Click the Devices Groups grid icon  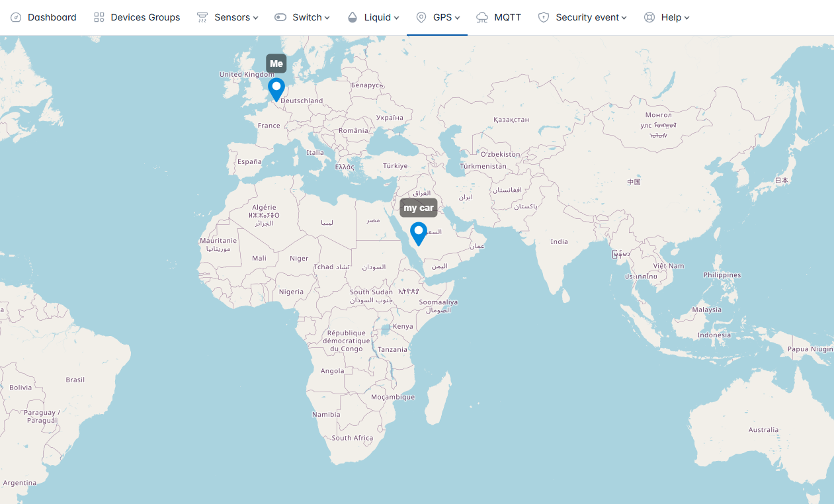(99, 17)
